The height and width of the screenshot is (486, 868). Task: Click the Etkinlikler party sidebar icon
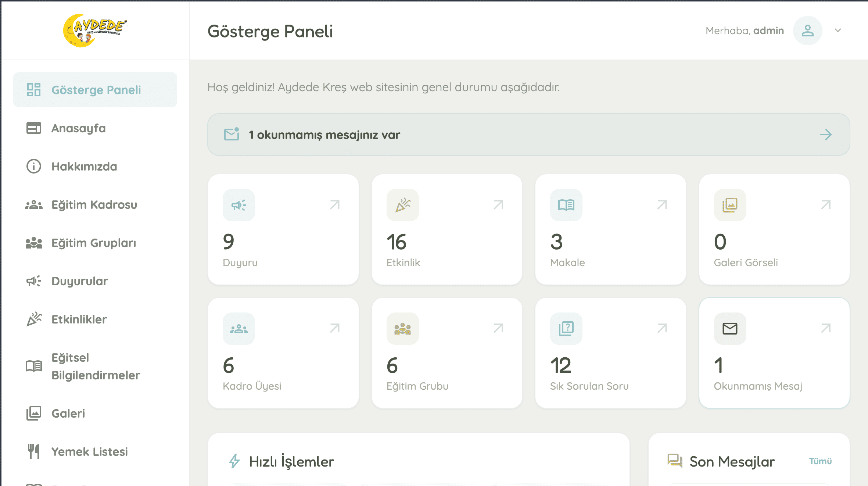(x=34, y=319)
